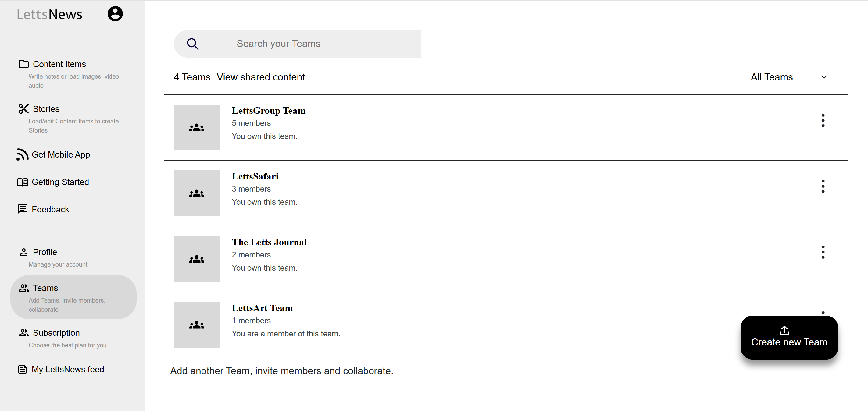This screenshot has height=411, width=868.
Task: Click the Feedback chat icon
Action: [x=22, y=209]
